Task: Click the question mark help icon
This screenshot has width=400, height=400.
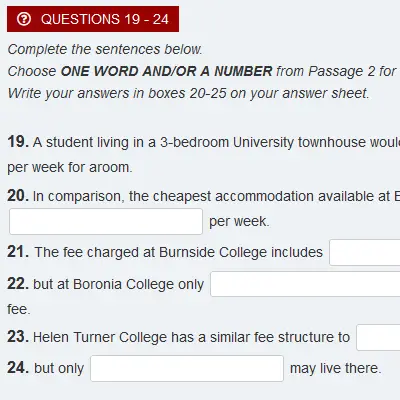Action: pyautogui.click(x=24, y=19)
